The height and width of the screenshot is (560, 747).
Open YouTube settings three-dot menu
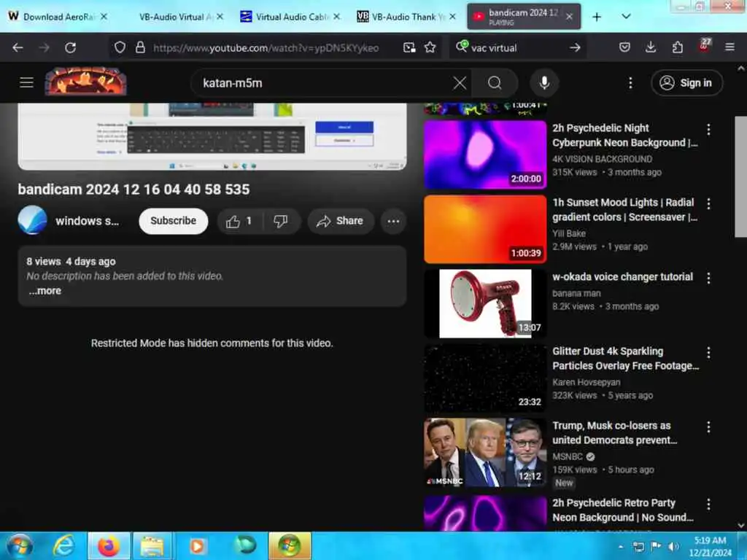tap(630, 83)
